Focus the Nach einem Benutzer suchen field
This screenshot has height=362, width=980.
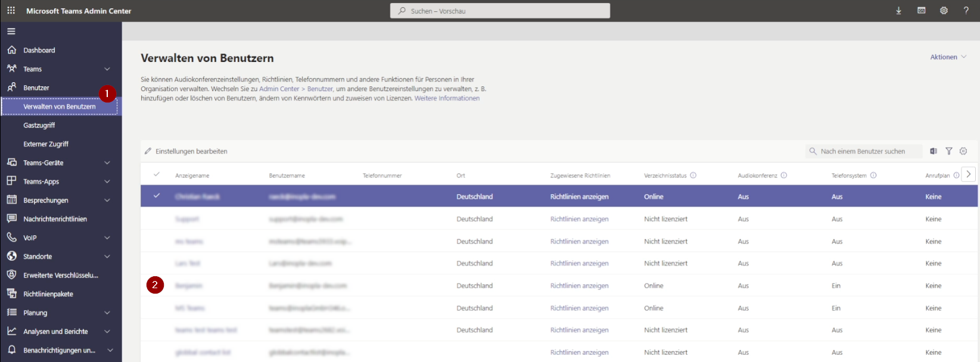point(864,151)
